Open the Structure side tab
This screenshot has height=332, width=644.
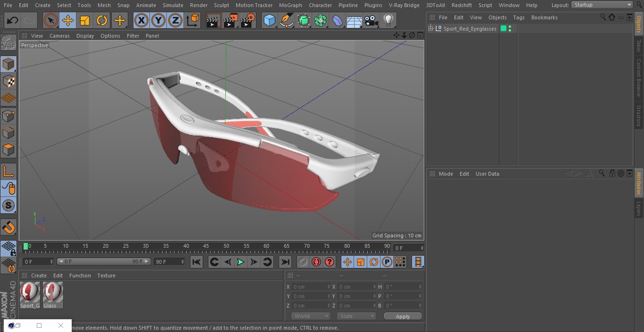point(639,115)
